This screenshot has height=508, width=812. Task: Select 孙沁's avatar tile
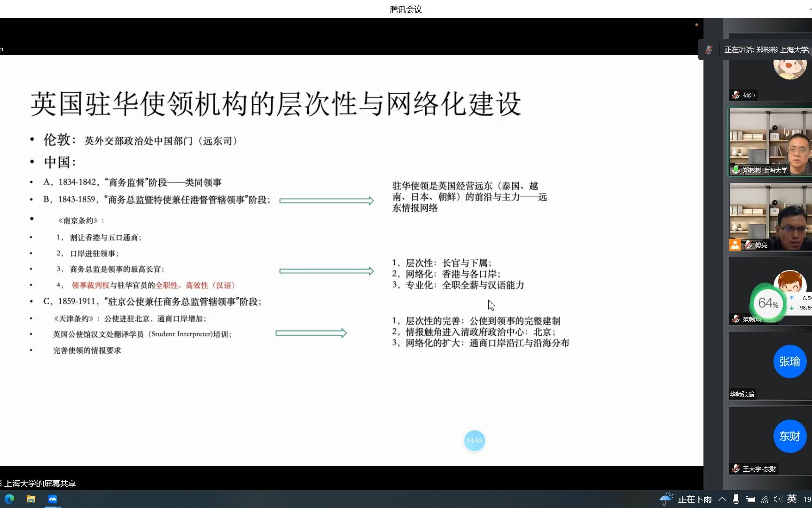point(770,67)
